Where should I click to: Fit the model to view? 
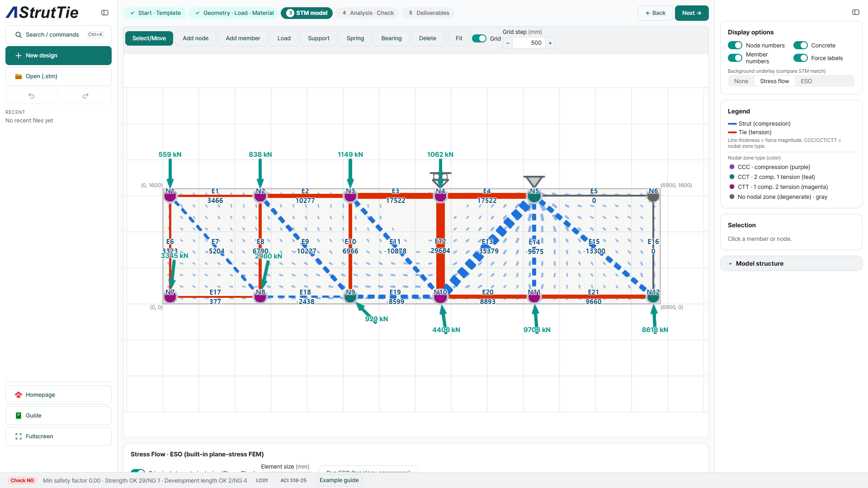point(459,38)
